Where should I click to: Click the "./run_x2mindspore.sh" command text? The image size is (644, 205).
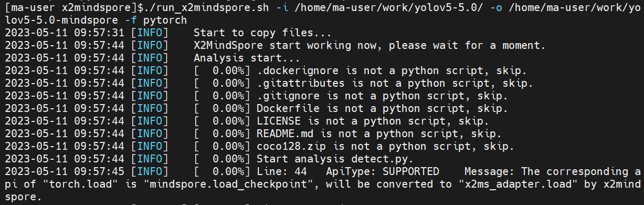pos(206,8)
